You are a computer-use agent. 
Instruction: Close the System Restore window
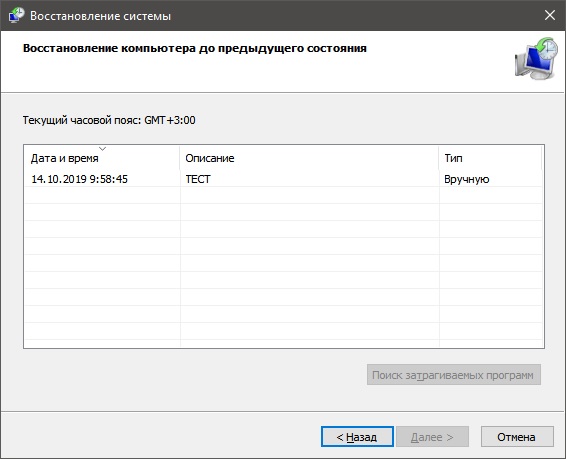[x=550, y=15]
